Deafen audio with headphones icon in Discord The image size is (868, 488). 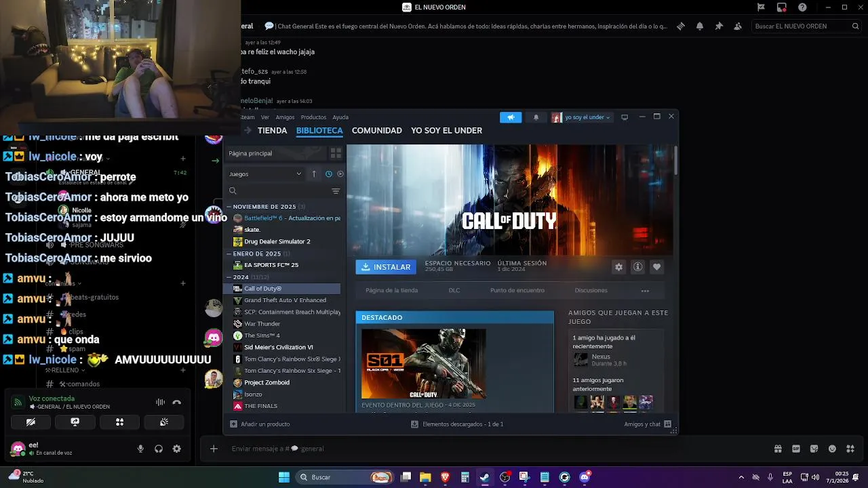pyautogui.click(x=159, y=449)
